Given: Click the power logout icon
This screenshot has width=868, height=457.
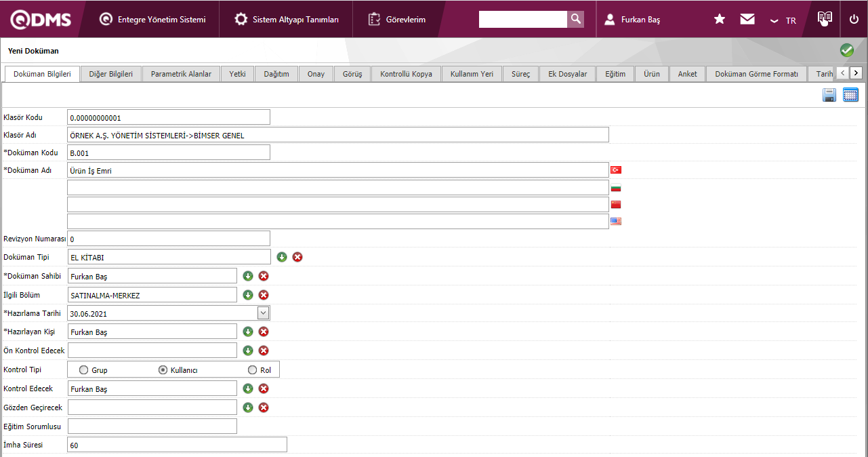Looking at the screenshot, I should coord(854,20).
